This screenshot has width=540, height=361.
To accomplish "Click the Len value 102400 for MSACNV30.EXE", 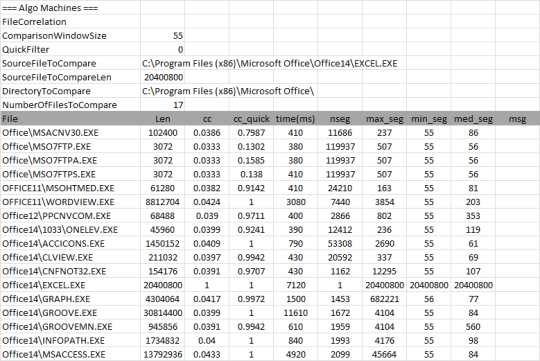I will [x=163, y=133].
